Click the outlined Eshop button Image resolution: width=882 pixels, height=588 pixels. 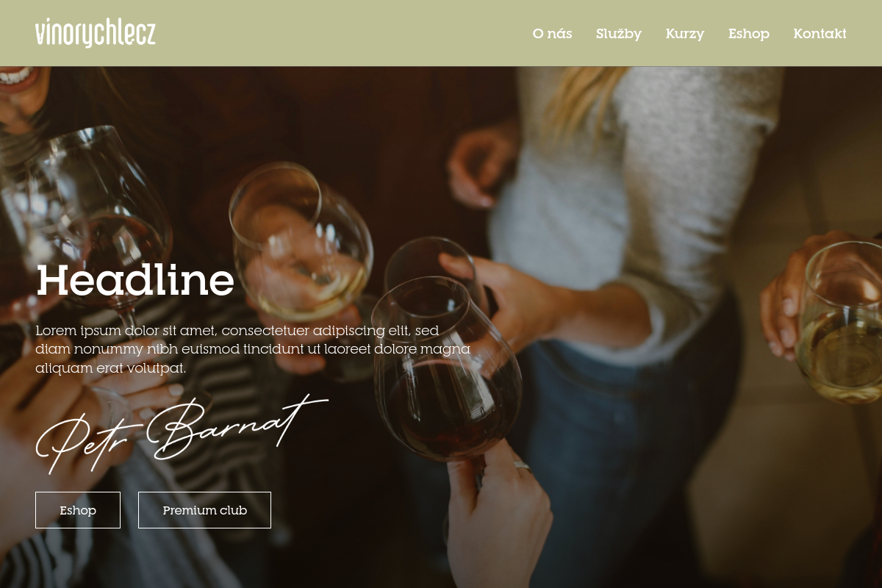click(78, 510)
